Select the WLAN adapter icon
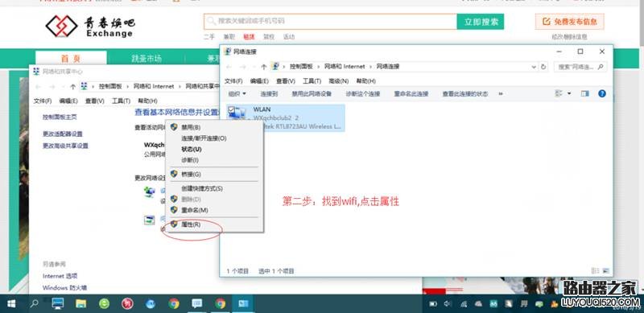Image resolution: width=644 pixels, height=313 pixels. click(x=237, y=113)
